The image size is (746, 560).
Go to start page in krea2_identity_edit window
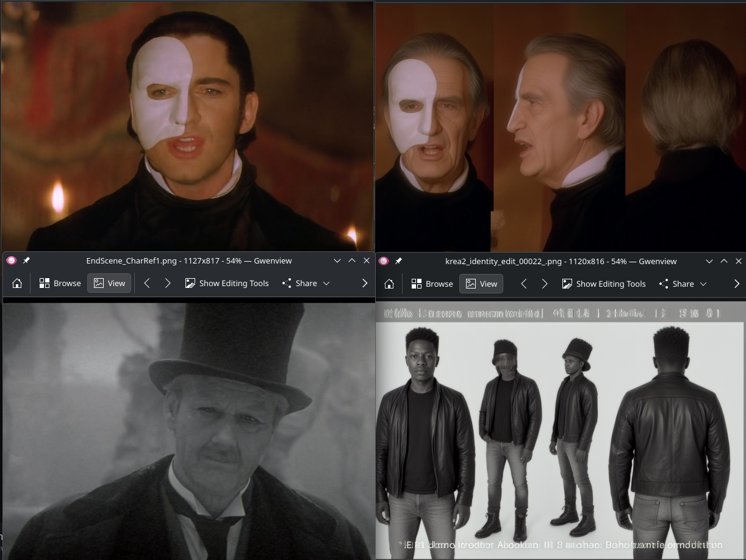[389, 284]
